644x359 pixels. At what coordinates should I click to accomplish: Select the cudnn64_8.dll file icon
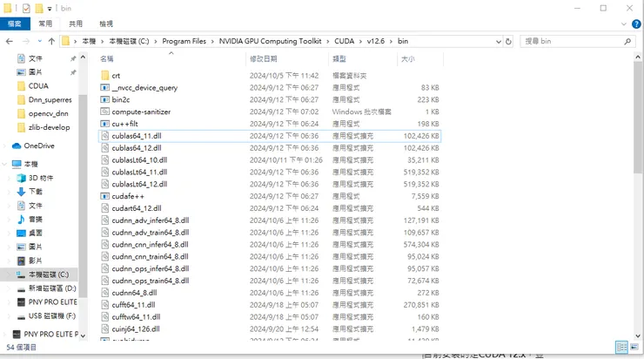104,293
